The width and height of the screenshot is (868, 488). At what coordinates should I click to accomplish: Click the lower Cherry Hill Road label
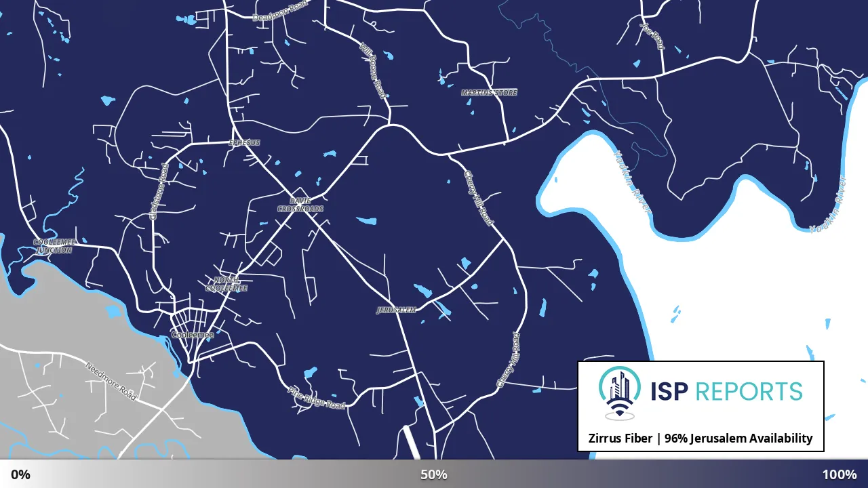[x=509, y=360]
